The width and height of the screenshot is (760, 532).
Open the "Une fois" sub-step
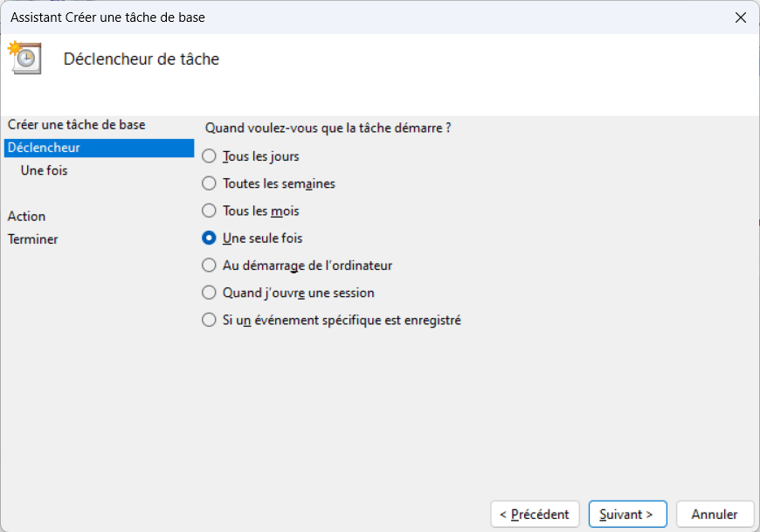[x=45, y=170]
